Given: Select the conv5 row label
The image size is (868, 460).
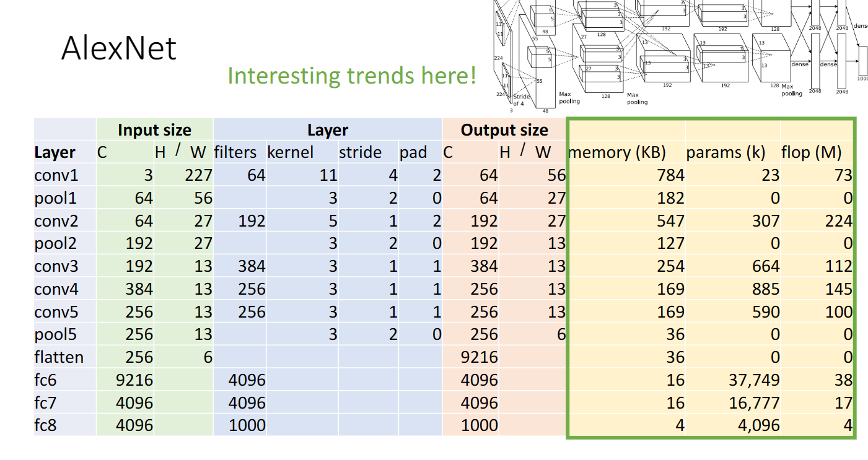Looking at the screenshot, I should click(56, 311).
